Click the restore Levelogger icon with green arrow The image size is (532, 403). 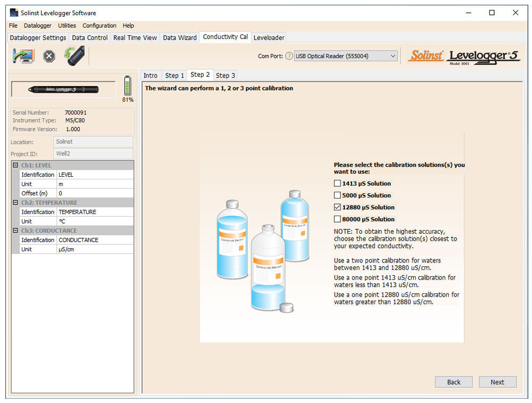pos(74,55)
